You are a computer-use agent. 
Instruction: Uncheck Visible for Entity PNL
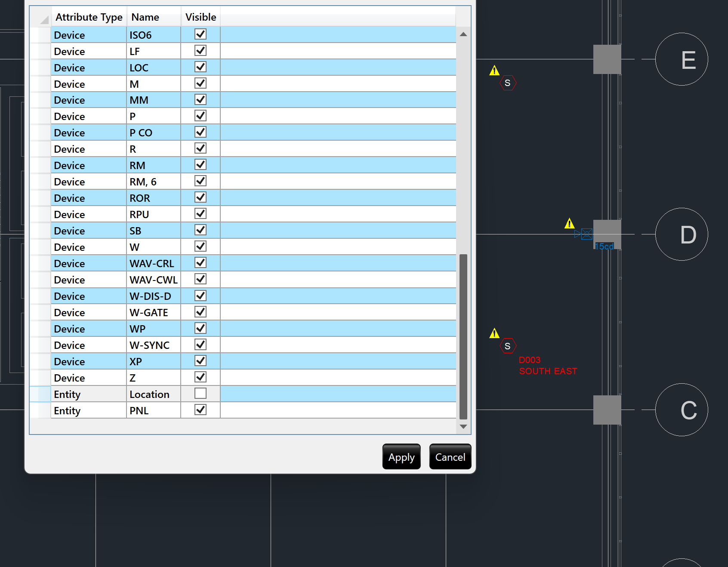click(201, 410)
